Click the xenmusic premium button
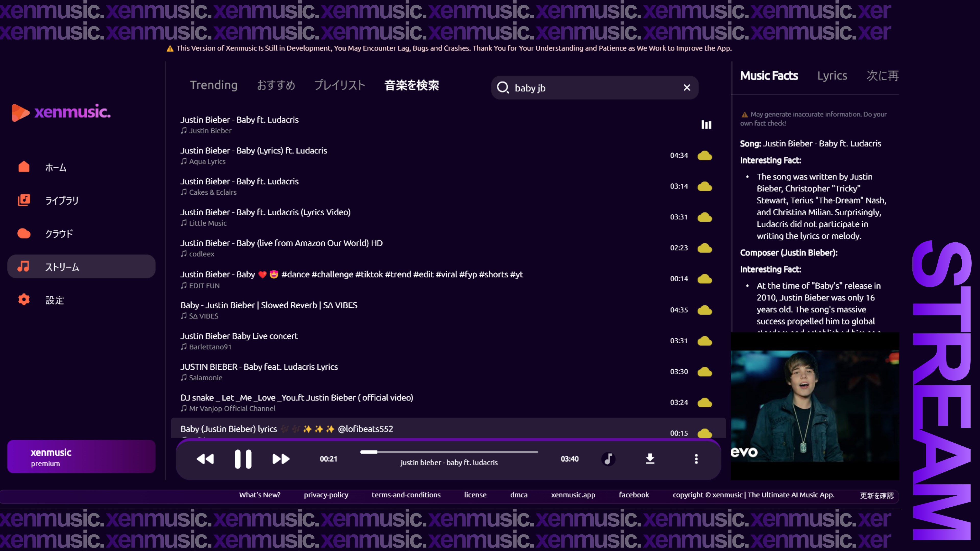The height and width of the screenshot is (551, 980). click(81, 457)
